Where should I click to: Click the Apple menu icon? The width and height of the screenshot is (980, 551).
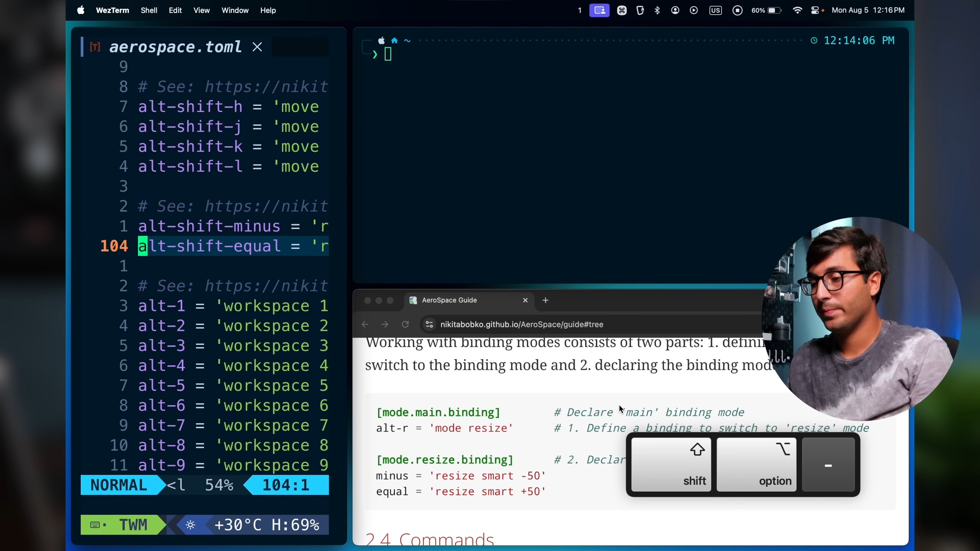[81, 10]
